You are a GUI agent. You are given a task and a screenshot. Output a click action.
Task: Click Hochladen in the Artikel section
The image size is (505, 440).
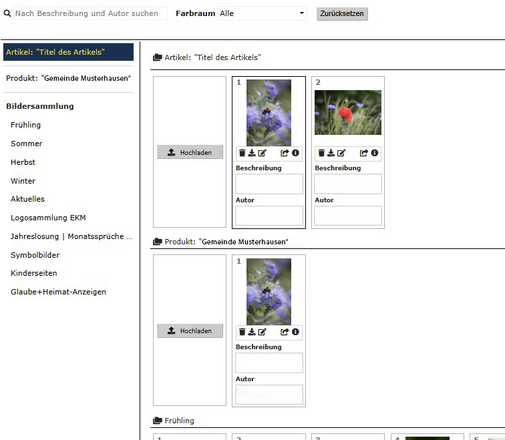click(x=190, y=152)
